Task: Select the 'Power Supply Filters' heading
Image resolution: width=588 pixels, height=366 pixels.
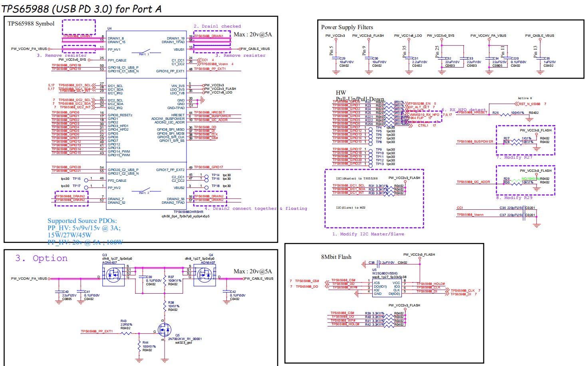Action: coord(347,27)
